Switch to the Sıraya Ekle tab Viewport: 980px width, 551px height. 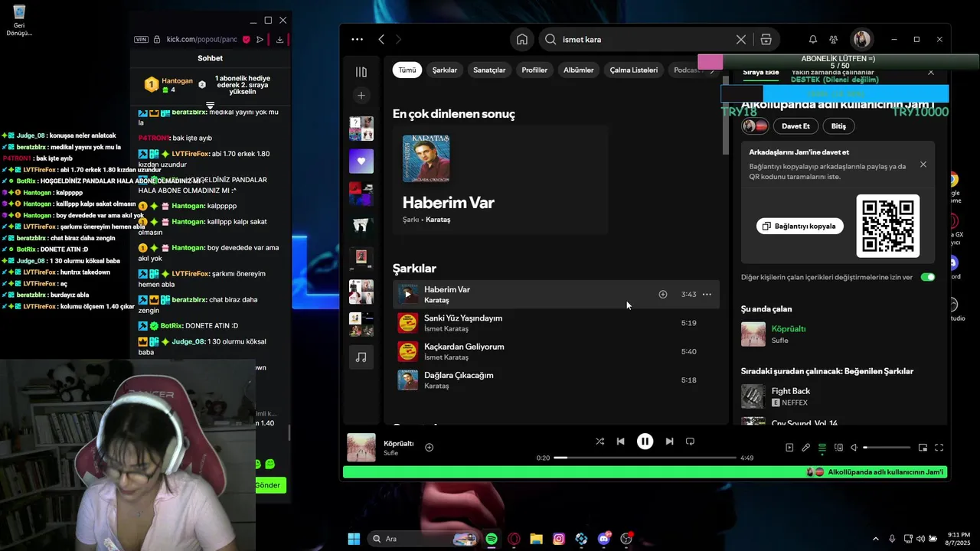tap(761, 72)
